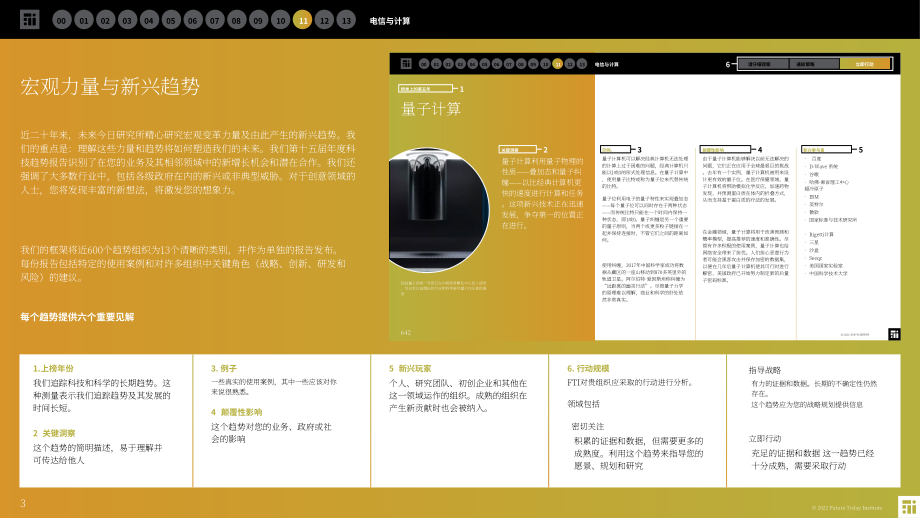Click the 1.上榜年份 heading
Image resolution: width=920 pixels, height=518 pixels.
(53, 368)
